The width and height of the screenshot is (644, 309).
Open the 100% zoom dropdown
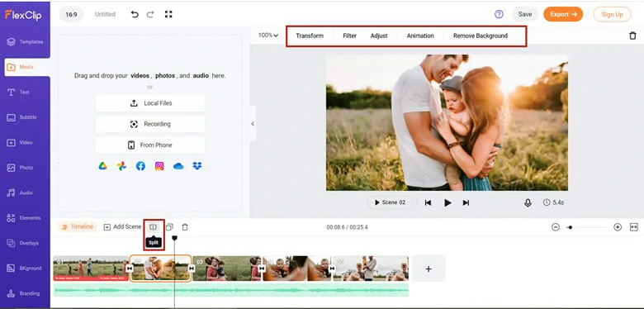pyautogui.click(x=268, y=36)
